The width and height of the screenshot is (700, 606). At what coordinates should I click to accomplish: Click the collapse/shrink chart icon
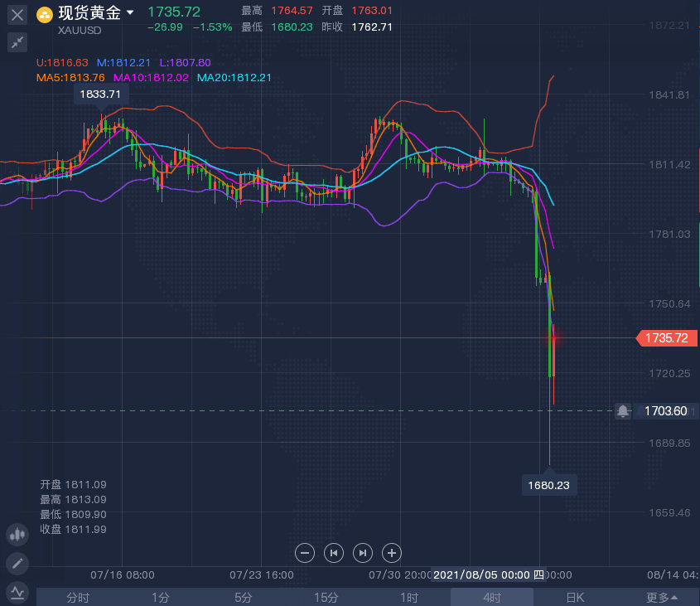[x=17, y=42]
